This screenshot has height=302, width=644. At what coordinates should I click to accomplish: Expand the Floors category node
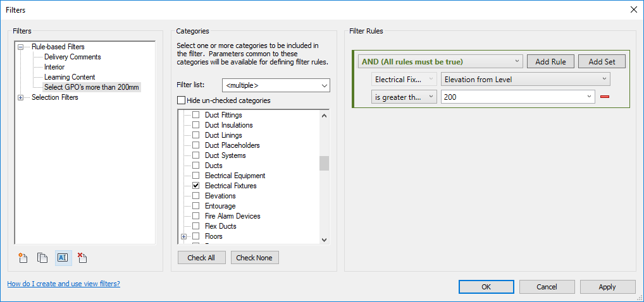tap(183, 236)
